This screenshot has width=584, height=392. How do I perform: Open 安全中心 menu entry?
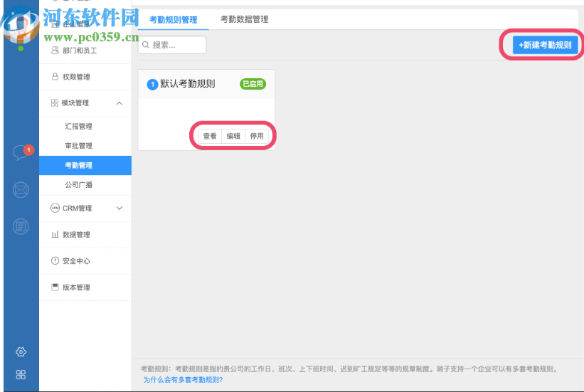click(85, 261)
